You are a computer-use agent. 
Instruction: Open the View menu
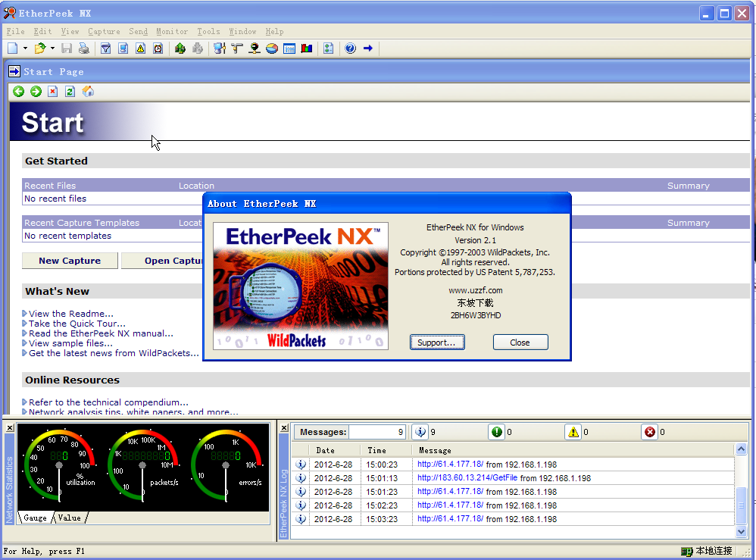pyautogui.click(x=70, y=31)
